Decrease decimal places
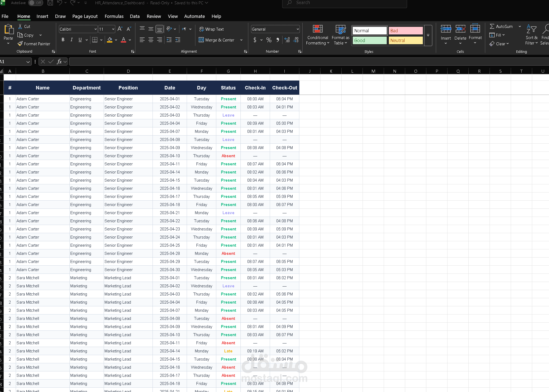Image resolution: width=549 pixels, height=392 pixels. pyautogui.click(x=296, y=40)
